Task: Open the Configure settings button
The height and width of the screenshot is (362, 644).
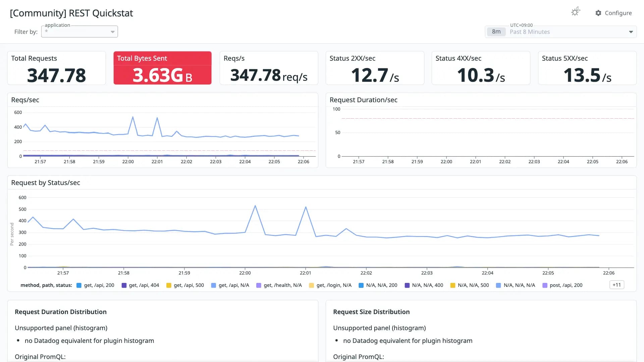Action: (613, 13)
